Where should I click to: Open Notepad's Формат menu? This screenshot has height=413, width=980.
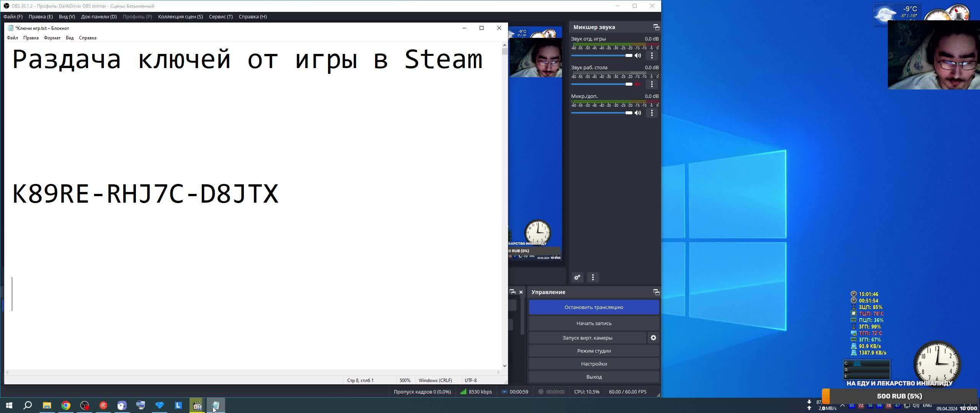[x=52, y=38]
